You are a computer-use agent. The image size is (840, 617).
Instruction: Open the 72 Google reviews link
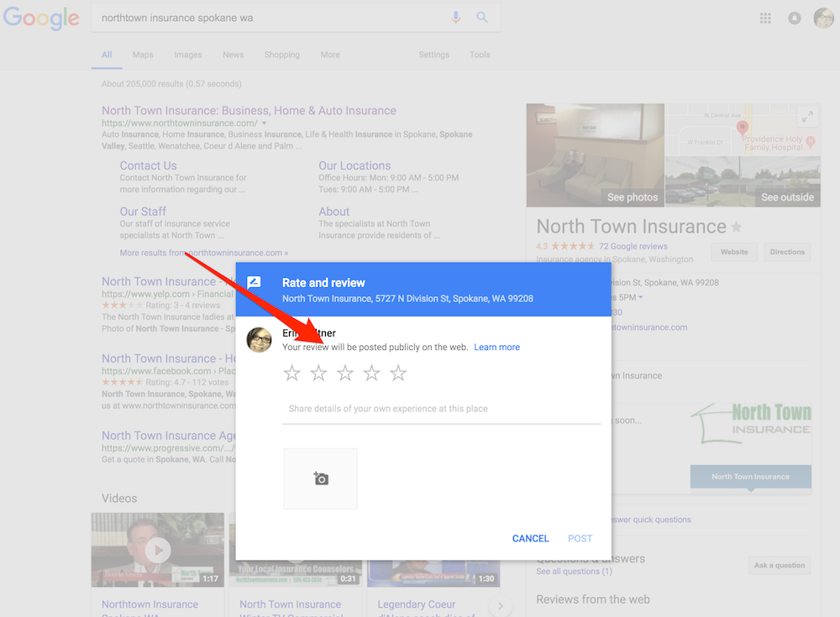[633, 246]
